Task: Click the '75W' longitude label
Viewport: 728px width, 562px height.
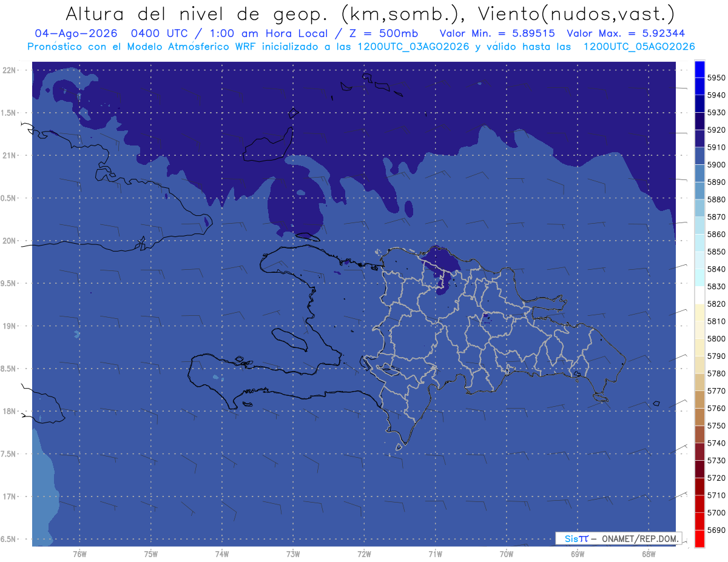Action: coord(150,554)
